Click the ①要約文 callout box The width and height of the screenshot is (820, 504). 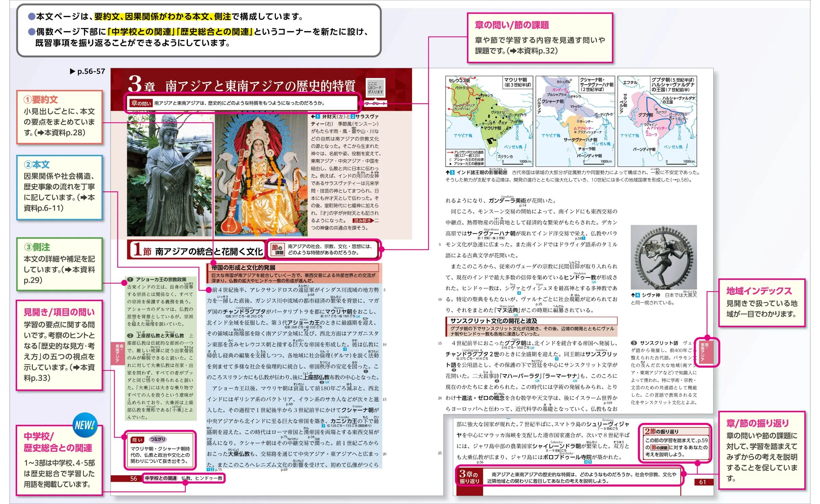click(x=59, y=117)
